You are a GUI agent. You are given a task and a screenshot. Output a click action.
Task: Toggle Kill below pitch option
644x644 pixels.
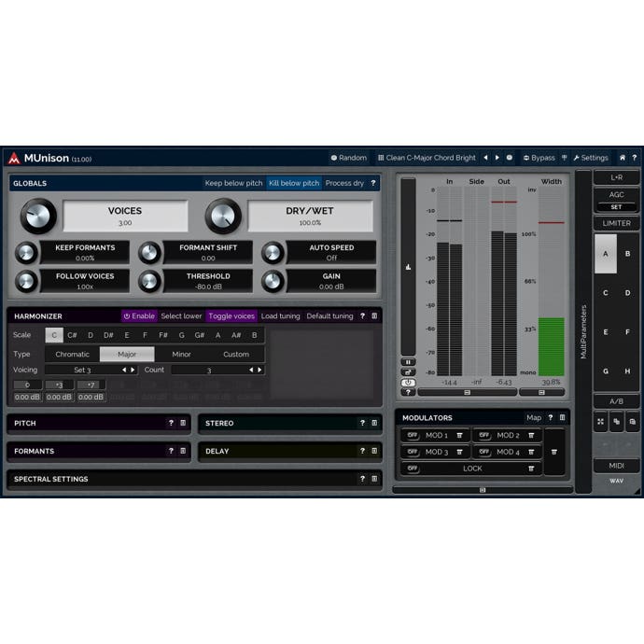click(x=294, y=183)
